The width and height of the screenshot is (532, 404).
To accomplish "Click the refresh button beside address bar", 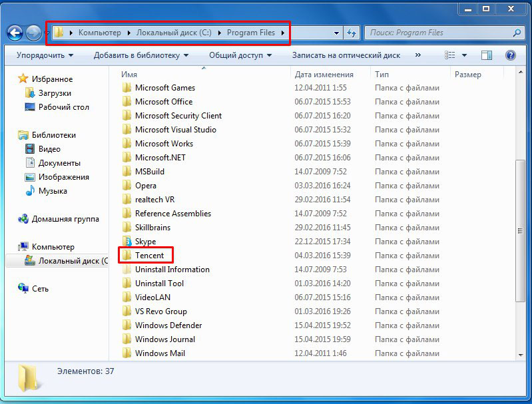I will (352, 33).
